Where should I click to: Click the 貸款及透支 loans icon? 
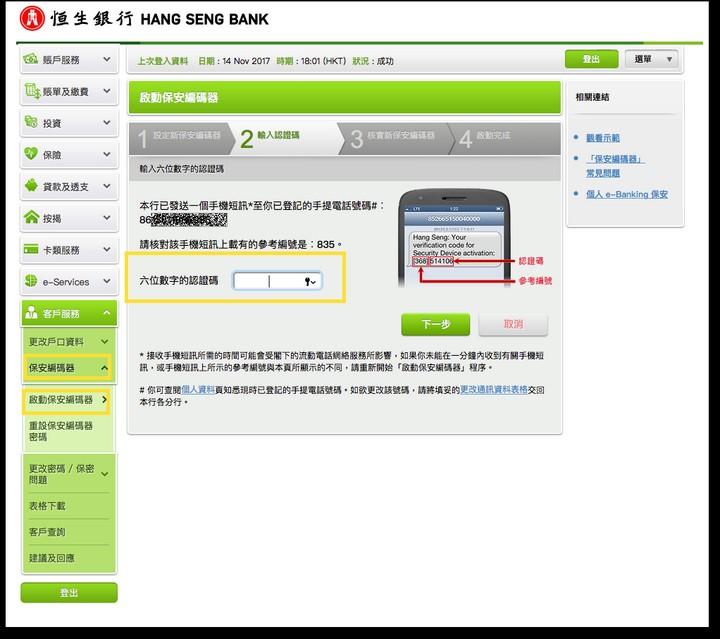(x=32, y=187)
